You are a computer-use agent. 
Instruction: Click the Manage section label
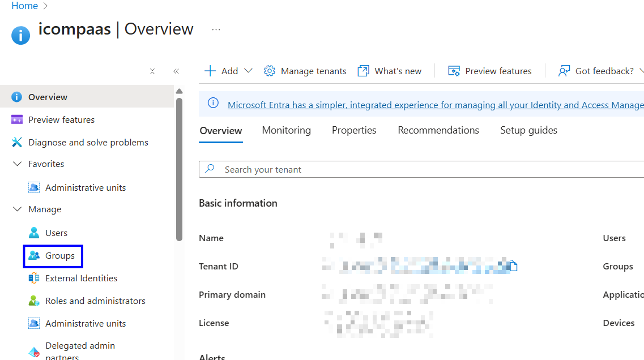click(45, 209)
